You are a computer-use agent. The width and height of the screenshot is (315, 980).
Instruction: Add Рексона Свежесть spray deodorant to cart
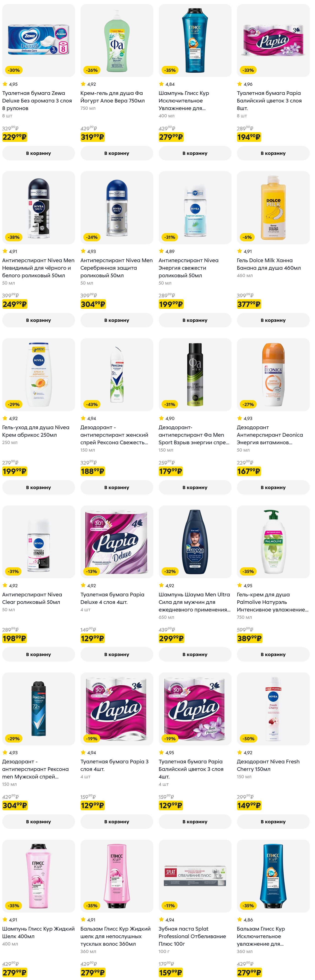click(x=117, y=487)
